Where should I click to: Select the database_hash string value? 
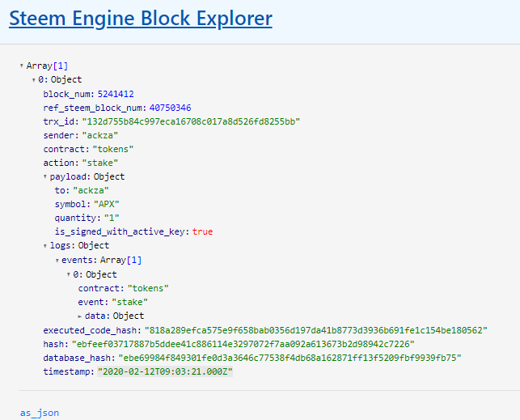pyautogui.click(x=290, y=358)
